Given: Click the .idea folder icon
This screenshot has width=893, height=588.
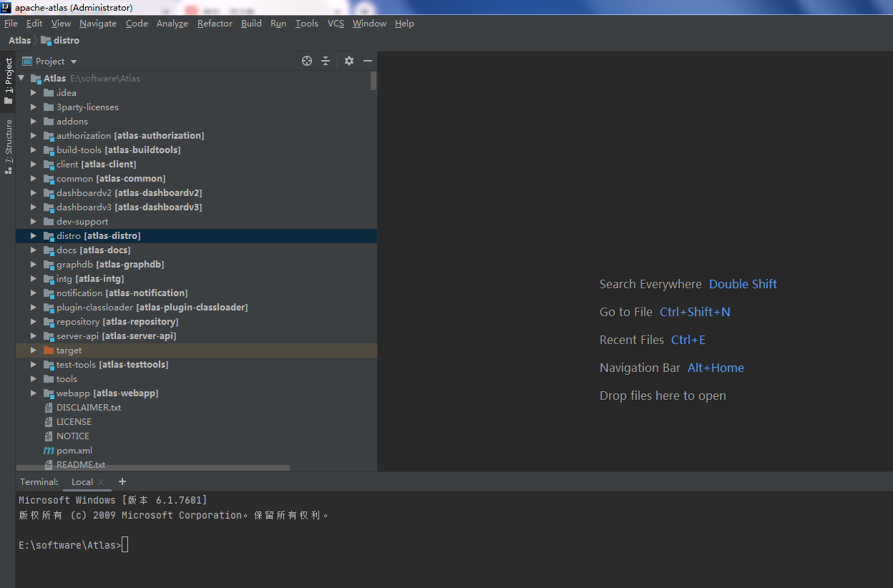Looking at the screenshot, I should [x=49, y=93].
